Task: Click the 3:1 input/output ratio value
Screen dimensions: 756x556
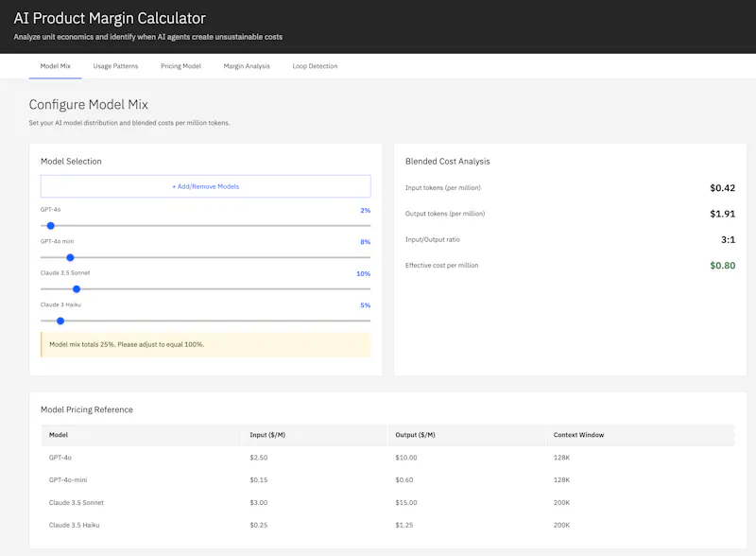Action: (x=728, y=239)
